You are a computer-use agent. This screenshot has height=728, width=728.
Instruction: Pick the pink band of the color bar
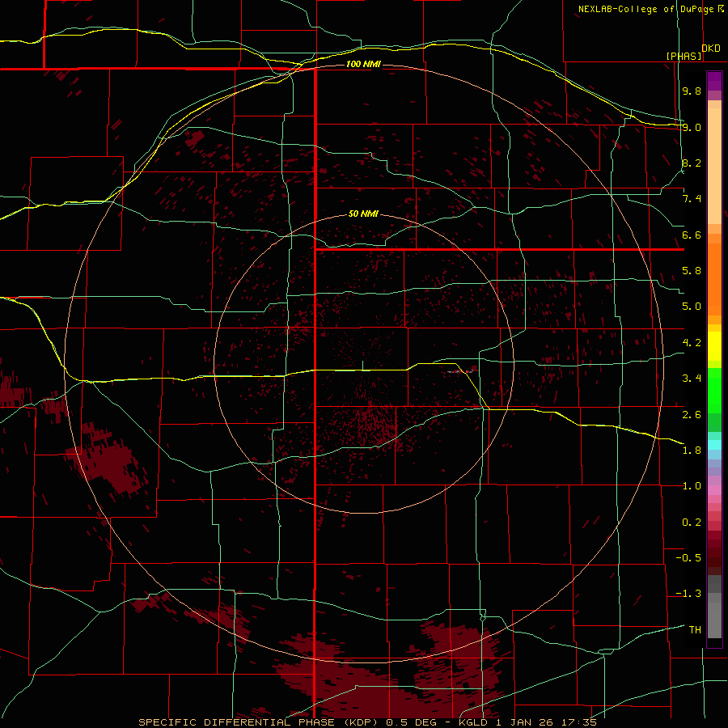click(x=714, y=490)
